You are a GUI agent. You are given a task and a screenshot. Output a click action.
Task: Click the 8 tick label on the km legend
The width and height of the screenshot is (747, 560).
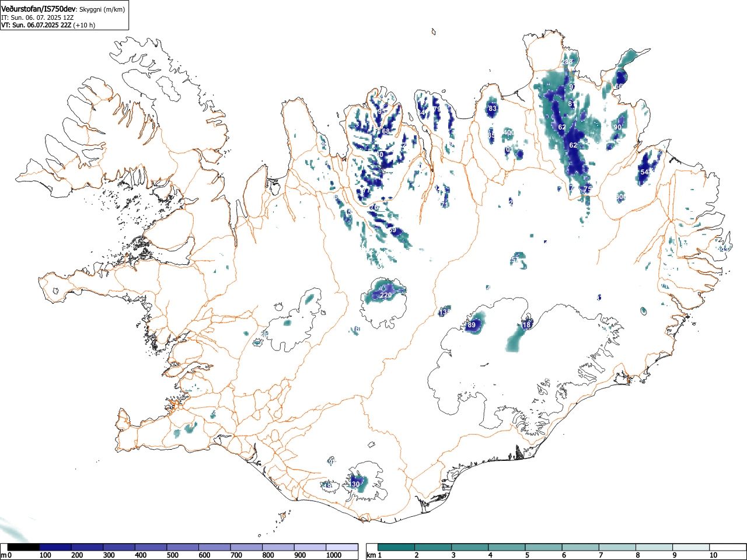pyautogui.click(x=637, y=555)
